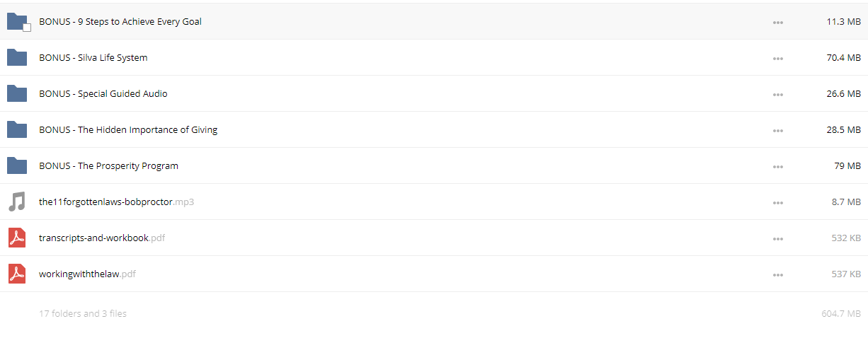Viewport: 868px width, 338px height.
Task: Open the Silva Life System folder icon
Action: click(x=17, y=57)
